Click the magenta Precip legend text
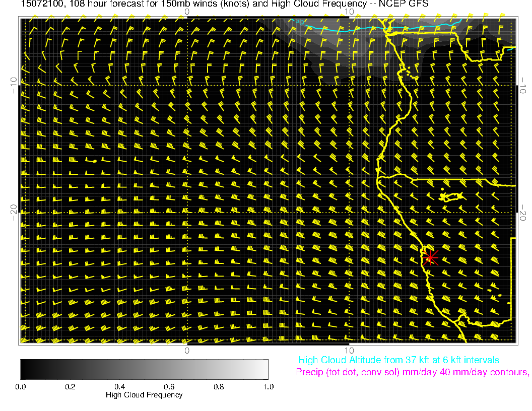The image size is (532, 411). tap(412, 372)
